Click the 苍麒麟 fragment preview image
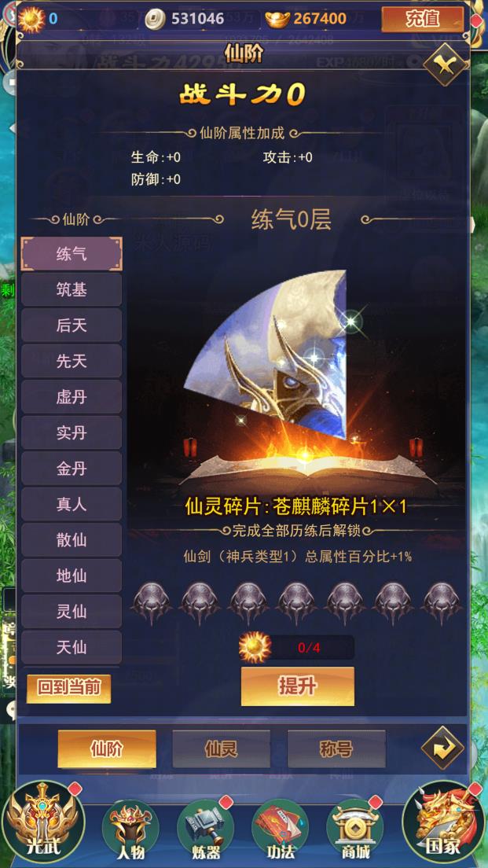Screen dimensions: 488x868 (266, 355)
